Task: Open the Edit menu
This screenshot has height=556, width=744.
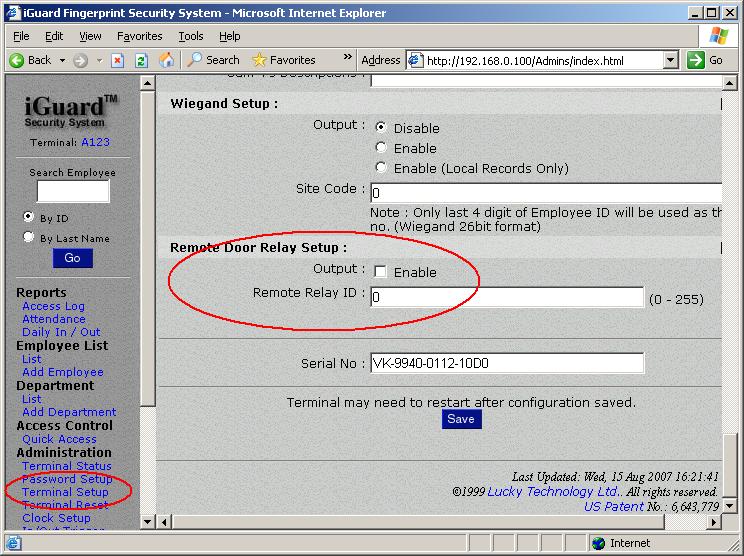Action: coord(54,36)
